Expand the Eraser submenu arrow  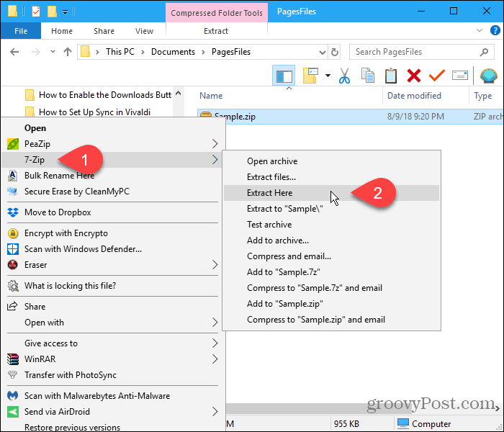(215, 265)
